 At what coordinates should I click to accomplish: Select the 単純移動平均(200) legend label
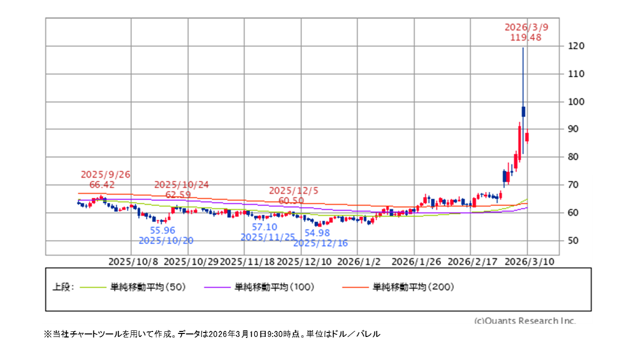tap(413, 287)
